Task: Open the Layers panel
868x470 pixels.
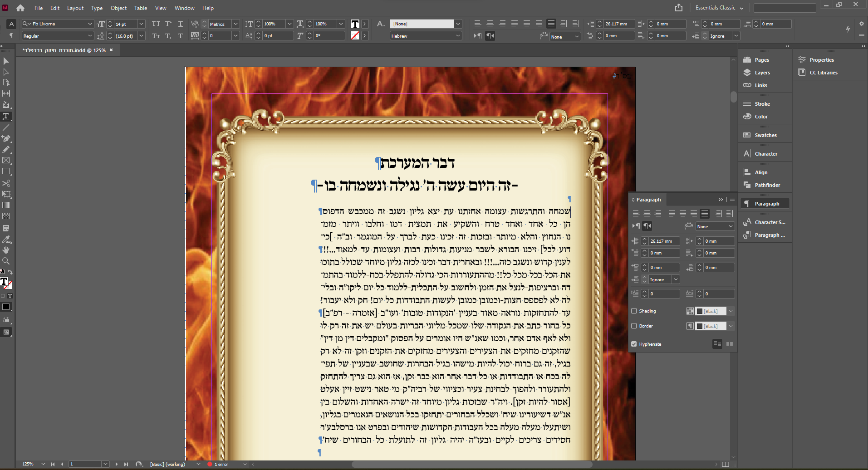Action: click(762, 73)
